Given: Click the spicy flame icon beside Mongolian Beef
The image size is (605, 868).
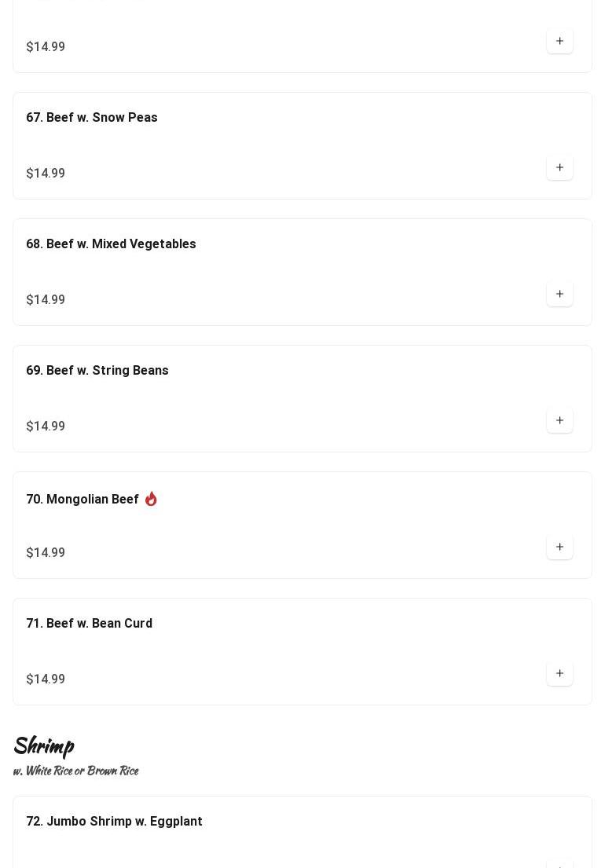Looking at the screenshot, I should 151,499.
